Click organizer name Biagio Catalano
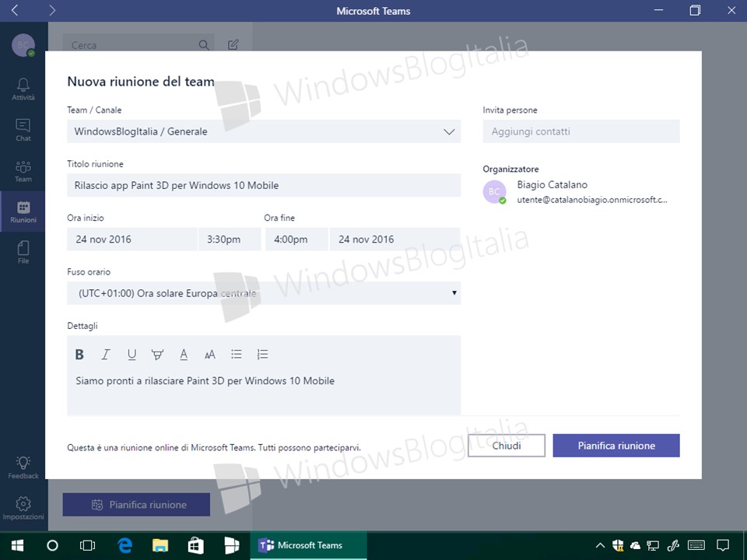 pyautogui.click(x=552, y=185)
